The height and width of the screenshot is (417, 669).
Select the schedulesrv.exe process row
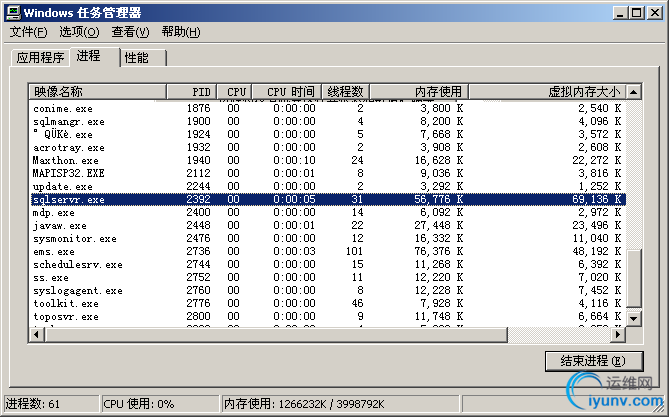point(328,264)
